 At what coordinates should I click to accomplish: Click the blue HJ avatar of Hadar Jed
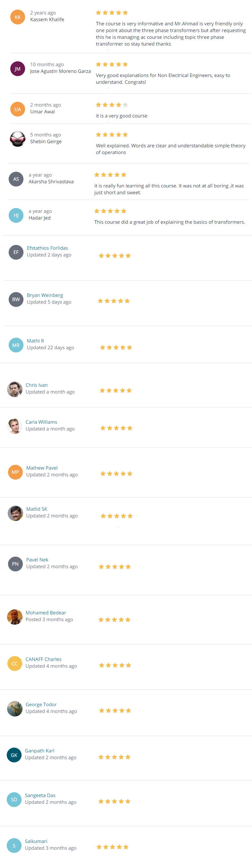coord(16,215)
